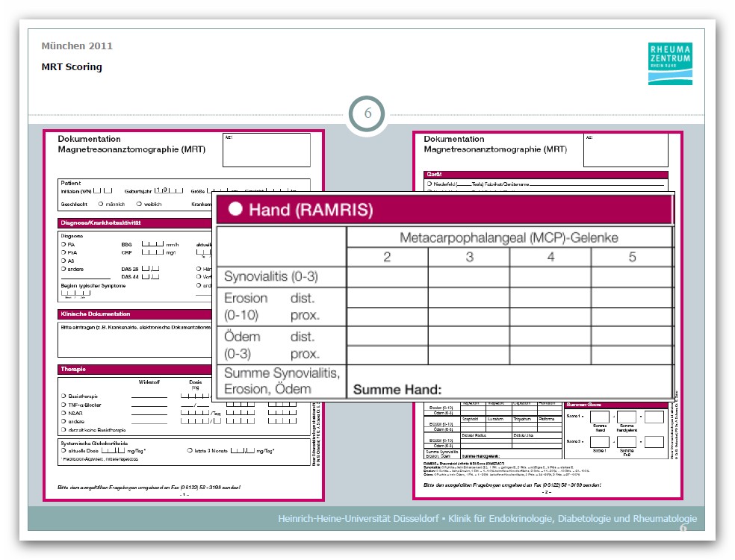
Task: Choose the 'AS' diagnosis option
Action: tap(63, 261)
